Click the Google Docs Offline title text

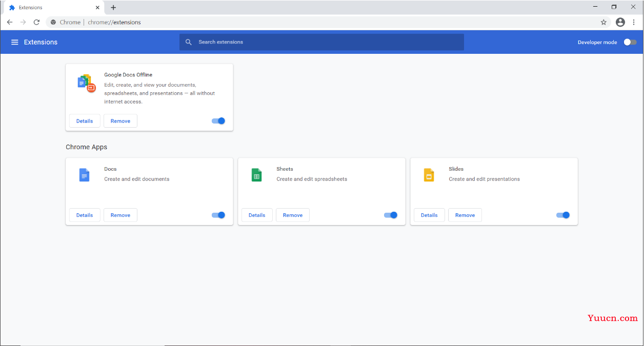128,75
